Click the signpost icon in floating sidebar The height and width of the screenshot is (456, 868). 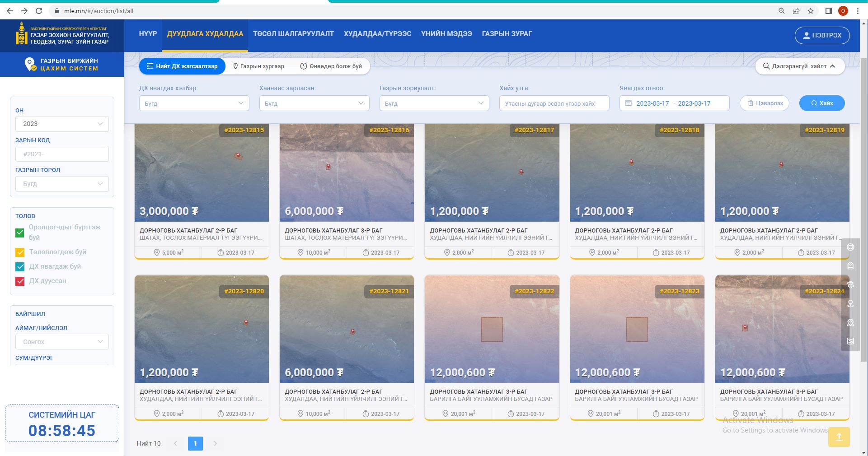[850, 285]
